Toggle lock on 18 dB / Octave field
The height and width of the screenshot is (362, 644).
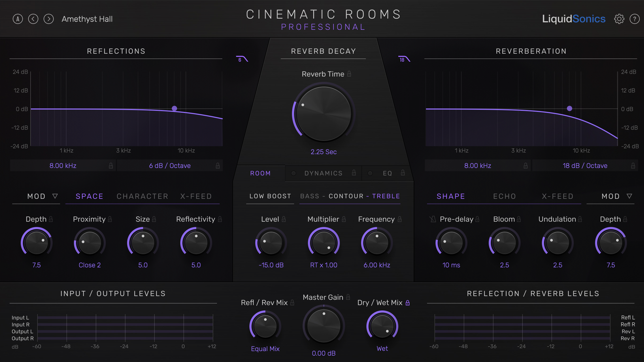pos(633,166)
